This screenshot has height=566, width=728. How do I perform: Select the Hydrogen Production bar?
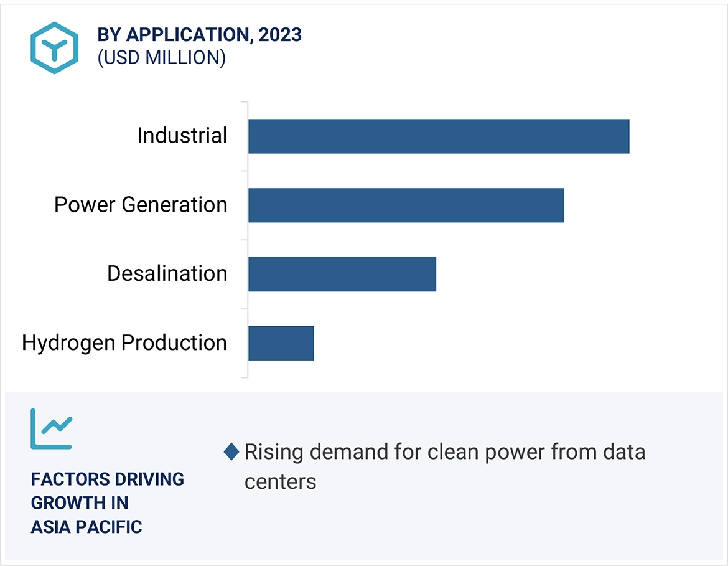click(280, 342)
